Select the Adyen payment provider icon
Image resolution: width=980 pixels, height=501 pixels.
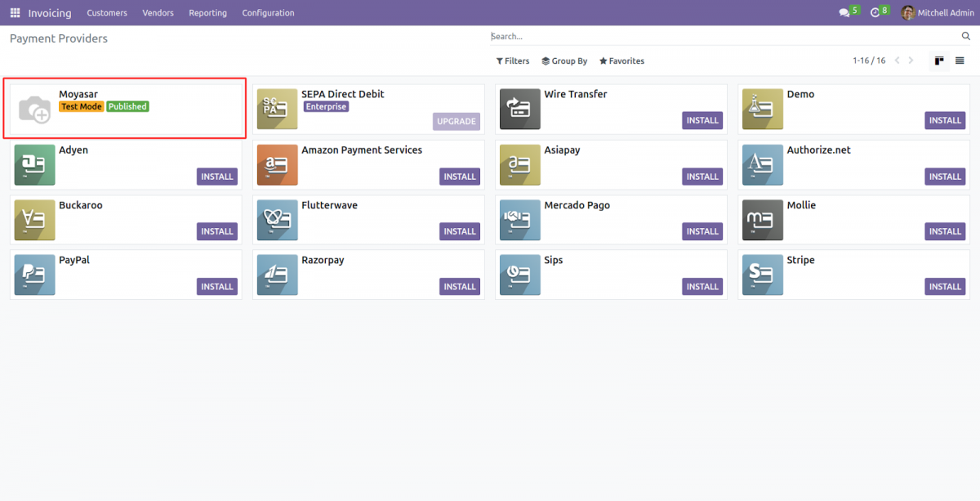click(x=34, y=164)
